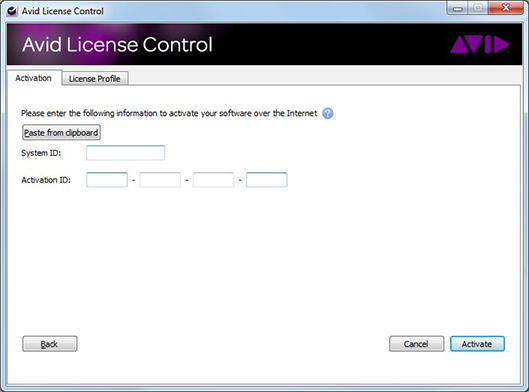529x392 pixels.
Task: Open the License Profile tab
Action: click(x=95, y=79)
